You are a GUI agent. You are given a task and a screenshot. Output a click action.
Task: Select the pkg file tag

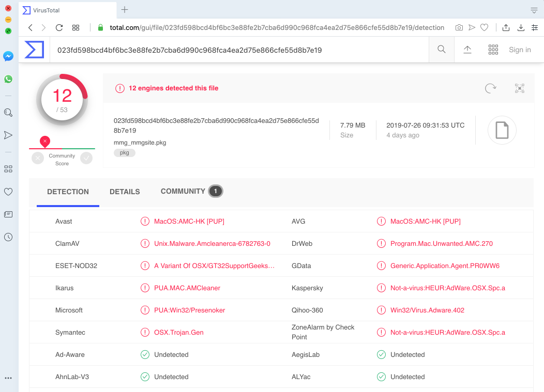pyautogui.click(x=125, y=152)
